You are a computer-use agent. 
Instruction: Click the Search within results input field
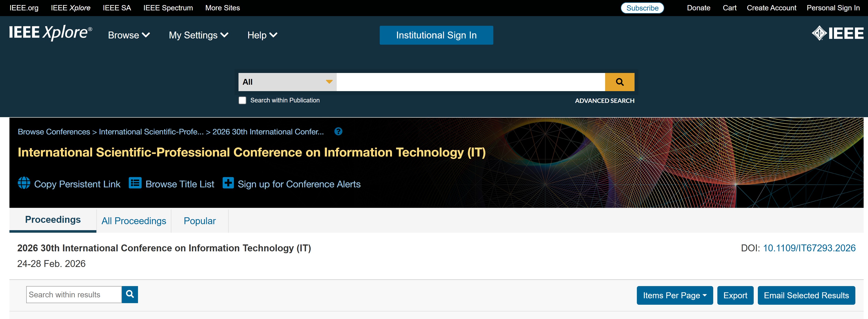click(74, 295)
